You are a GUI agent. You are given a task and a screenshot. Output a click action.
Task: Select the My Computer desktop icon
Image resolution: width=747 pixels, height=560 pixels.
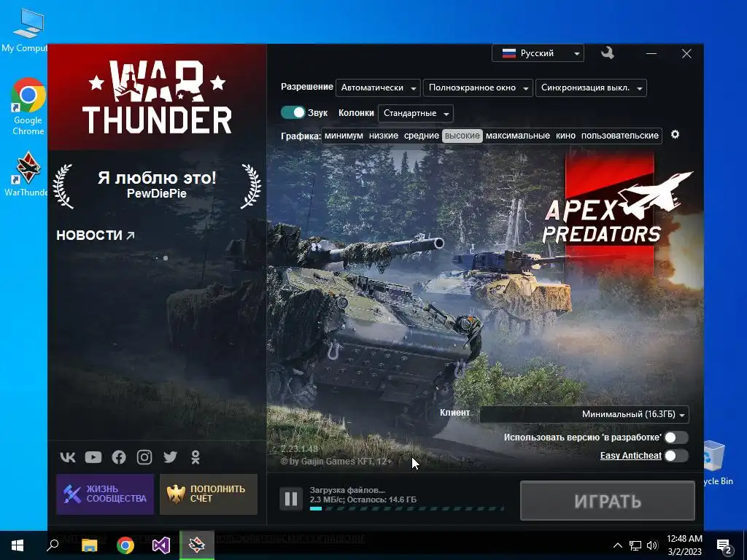(24, 31)
